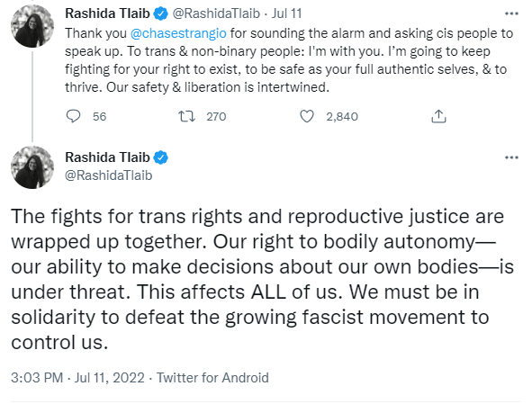Open main tweet's Rashida Tlaib profile avatar
This screenshot has height=404, width=532.
(32, 167)
